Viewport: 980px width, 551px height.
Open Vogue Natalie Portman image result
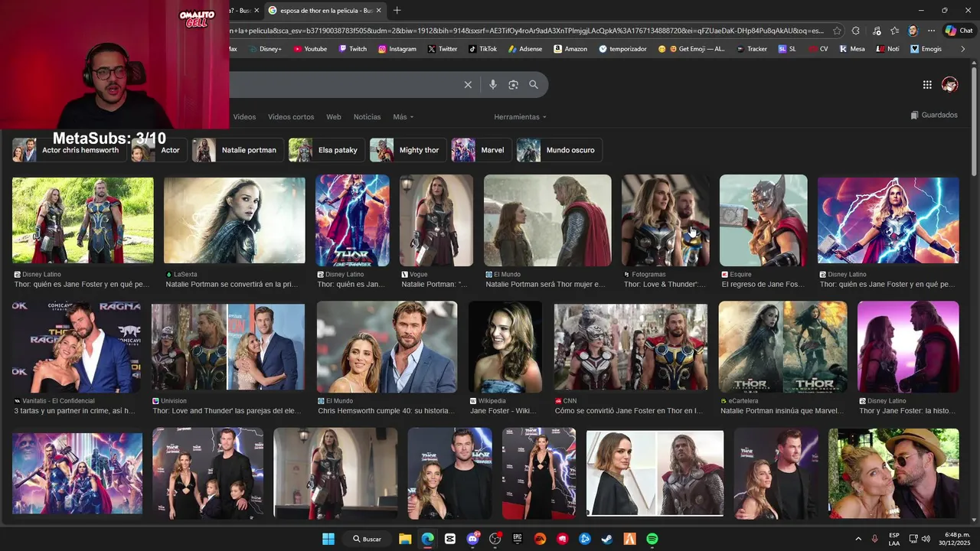click(436, 220)
